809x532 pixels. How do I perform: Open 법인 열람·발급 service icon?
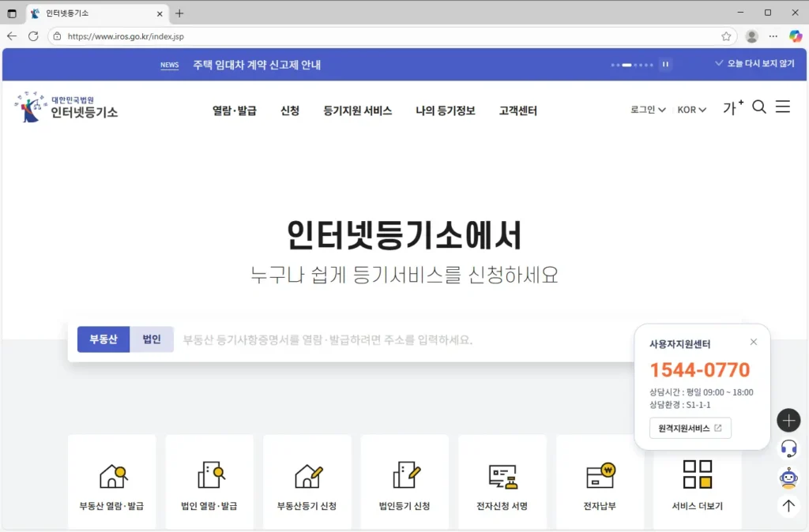[x=209, y=481]
